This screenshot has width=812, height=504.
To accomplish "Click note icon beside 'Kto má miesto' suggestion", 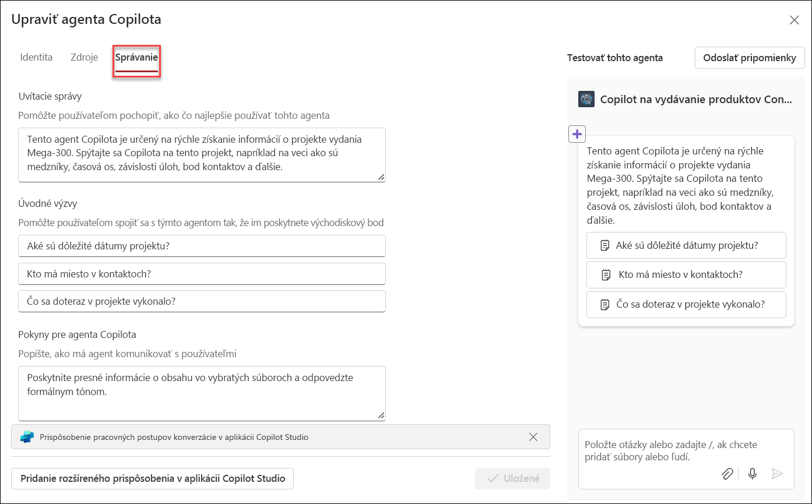I will point(606,274).
